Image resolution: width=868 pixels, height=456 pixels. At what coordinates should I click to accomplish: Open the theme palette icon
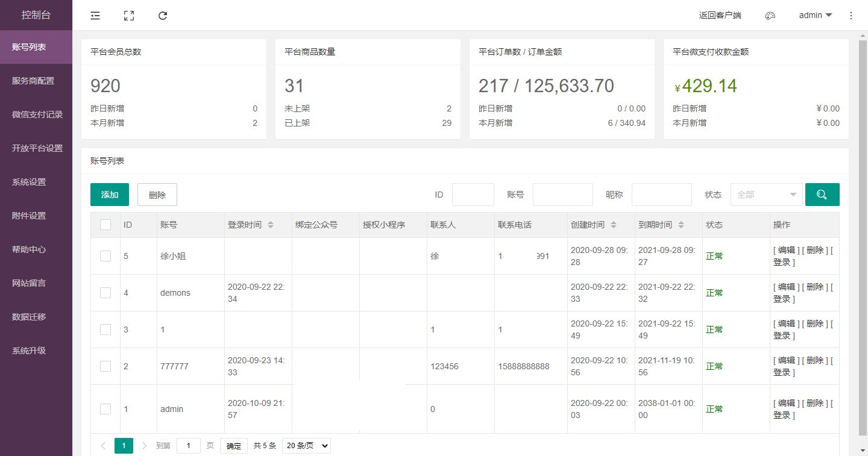click(770, 16)
